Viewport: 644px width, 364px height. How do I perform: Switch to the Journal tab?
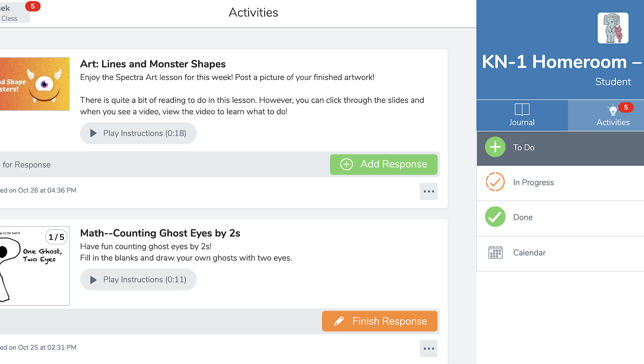click(x=522, y=115)
